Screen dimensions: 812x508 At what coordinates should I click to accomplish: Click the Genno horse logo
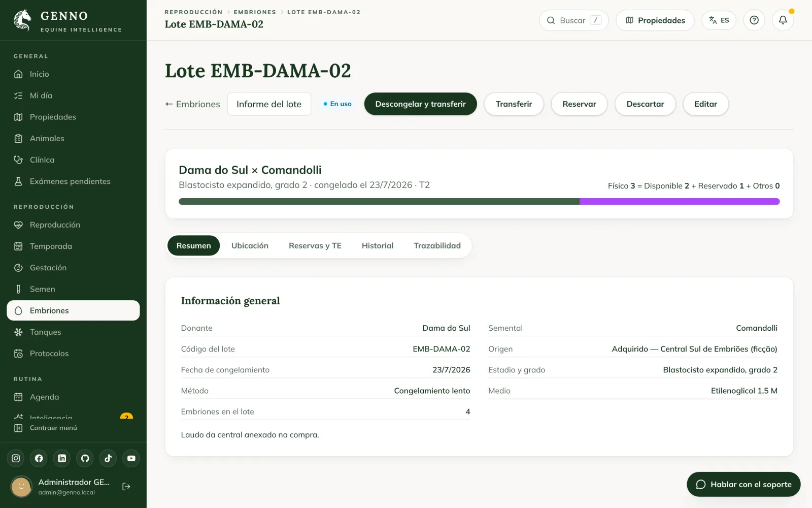22,20
